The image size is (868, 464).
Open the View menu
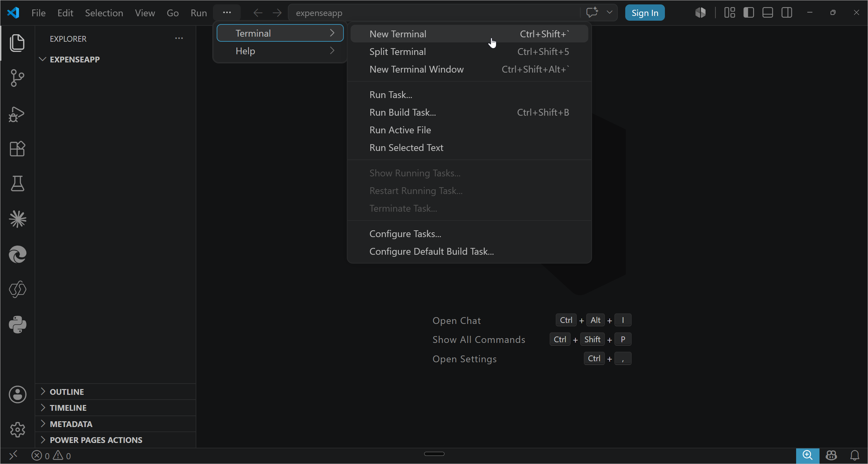(145, 13)
